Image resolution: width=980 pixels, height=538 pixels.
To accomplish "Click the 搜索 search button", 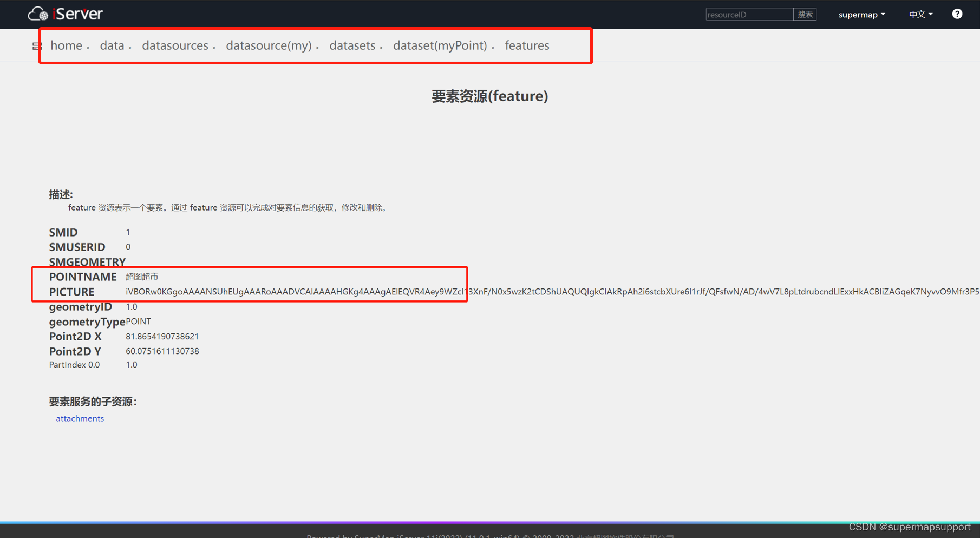I will click(805, 14).
